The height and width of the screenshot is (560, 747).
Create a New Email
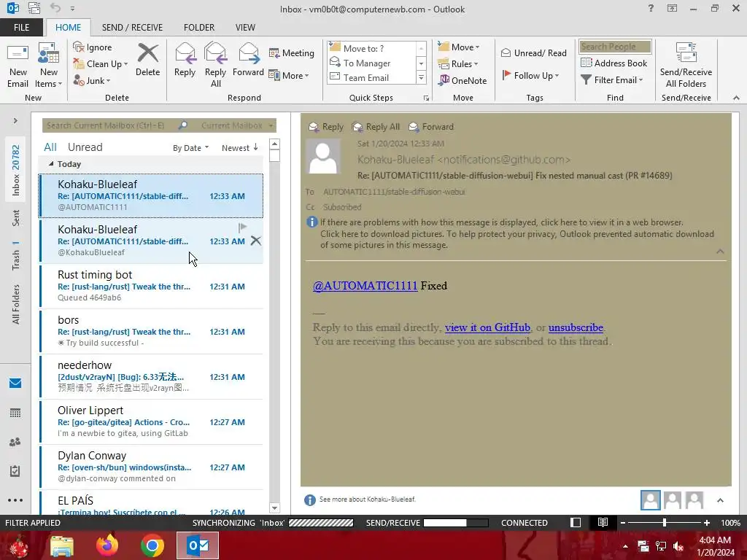coord(18,66)
